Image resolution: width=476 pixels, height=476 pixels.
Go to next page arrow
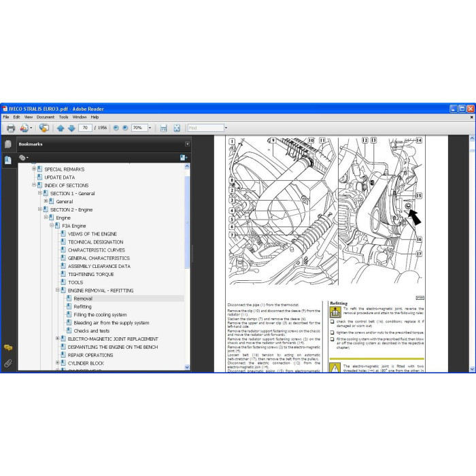point(71,128)
